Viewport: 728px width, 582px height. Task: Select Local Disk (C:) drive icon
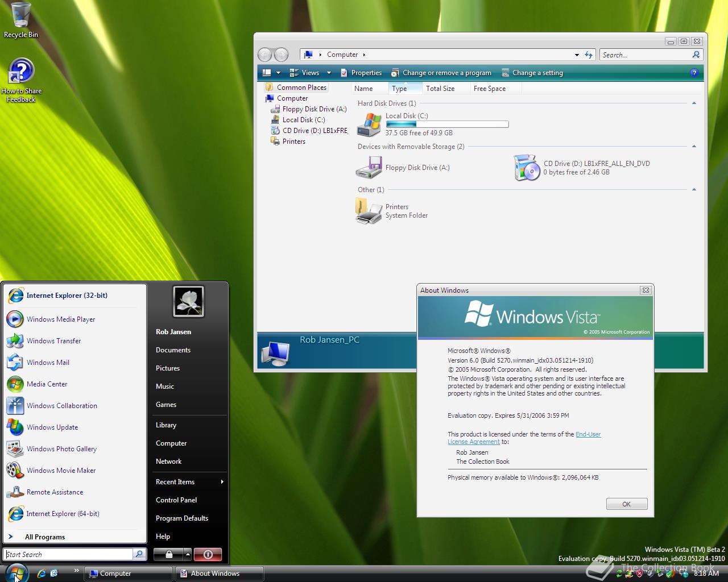click(x=369, y=124)
